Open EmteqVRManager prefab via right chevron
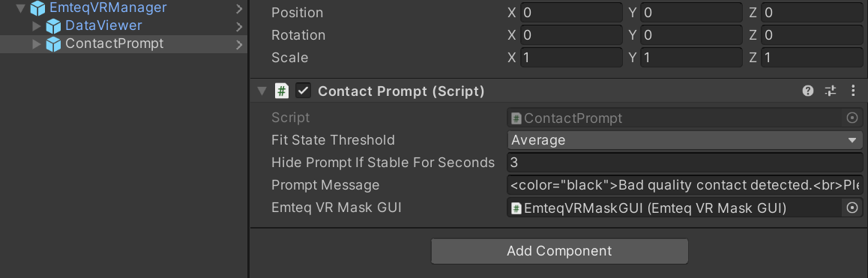Screen dimensions: 868x278 tap(239, 8)
